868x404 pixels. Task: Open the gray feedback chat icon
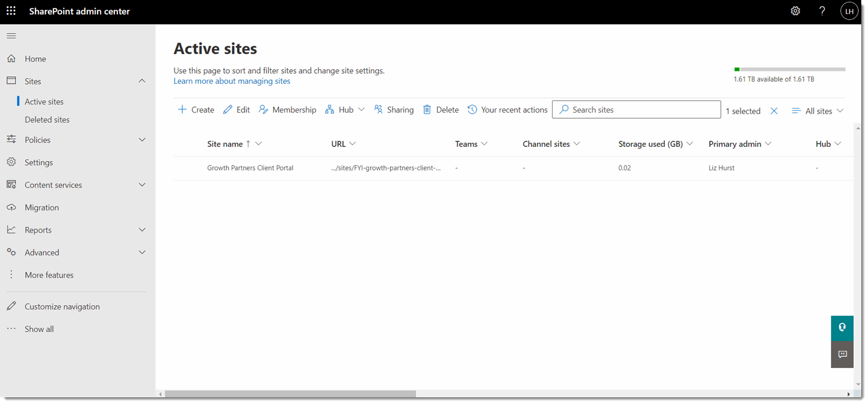click(842, 354)
